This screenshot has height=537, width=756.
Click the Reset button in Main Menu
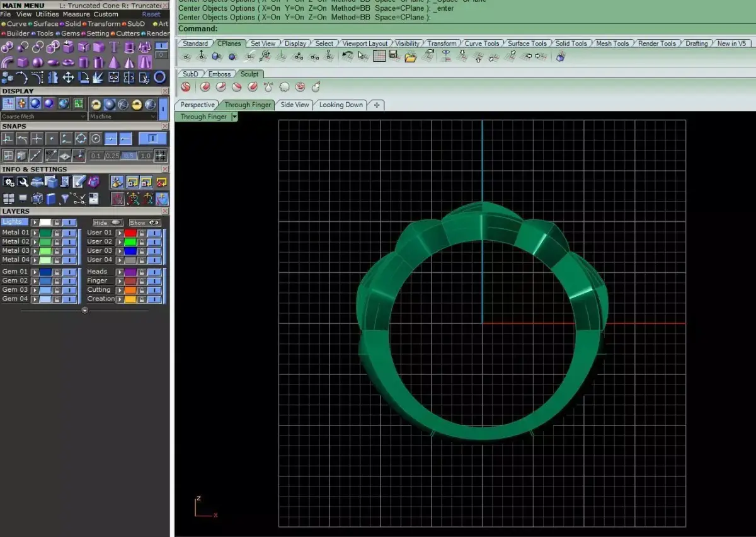coord(151,14)
